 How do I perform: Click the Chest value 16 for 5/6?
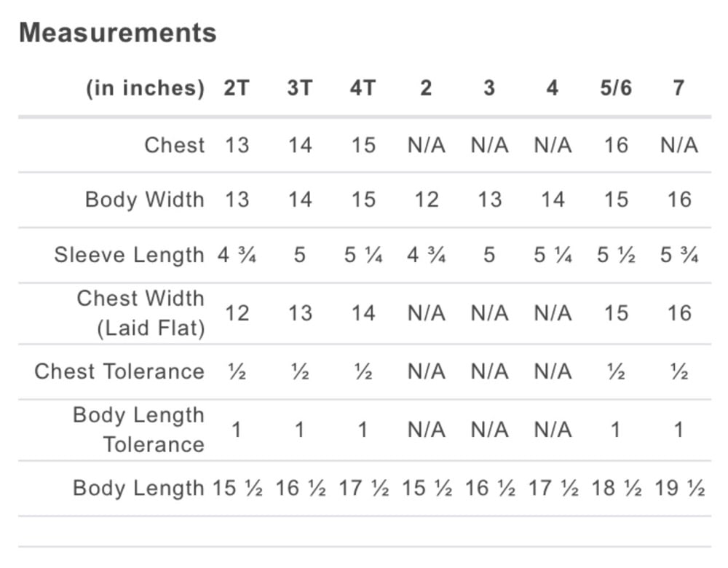point(616,145)
